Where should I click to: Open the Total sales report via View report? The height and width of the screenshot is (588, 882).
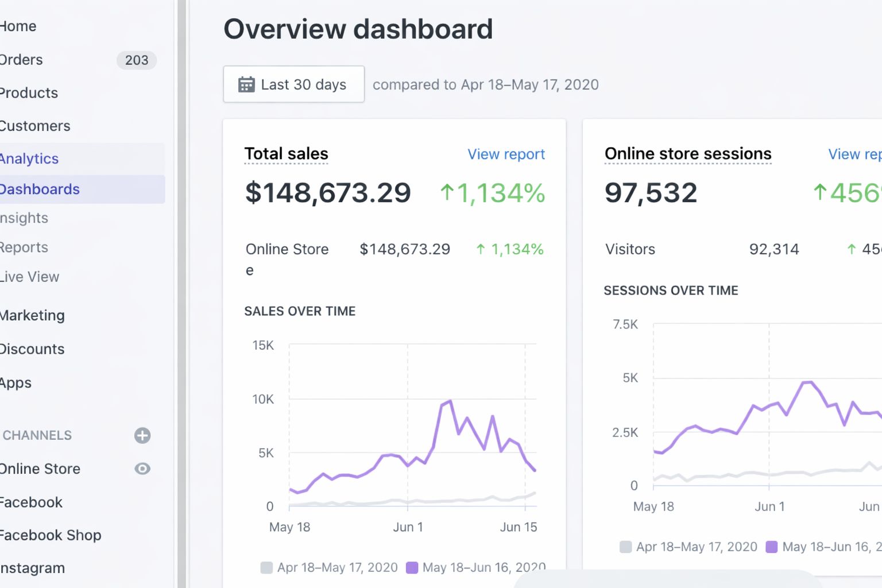click(505, 154)
